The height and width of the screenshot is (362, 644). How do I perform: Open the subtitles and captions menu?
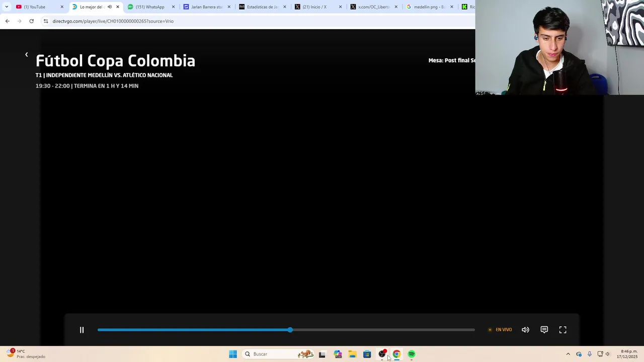pos(544,330)
